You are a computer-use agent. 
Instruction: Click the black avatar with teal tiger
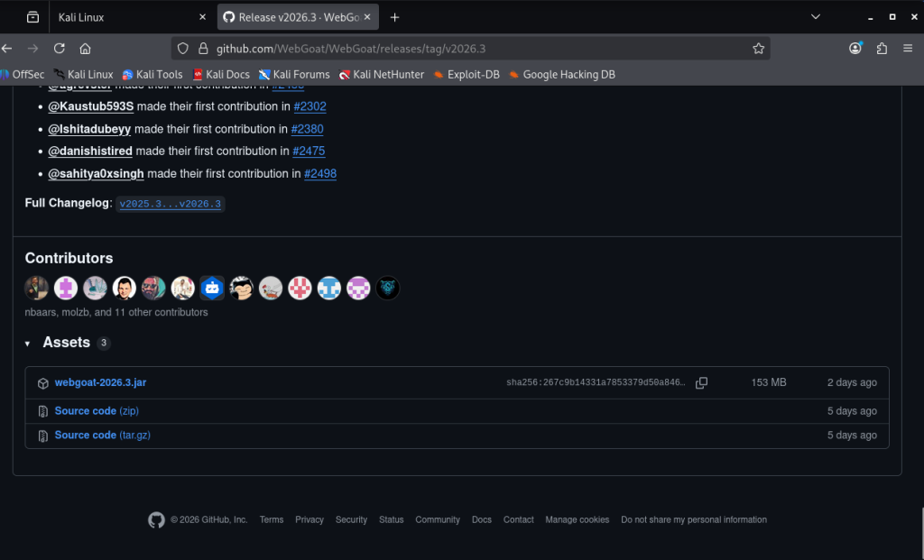pos(388,288)
